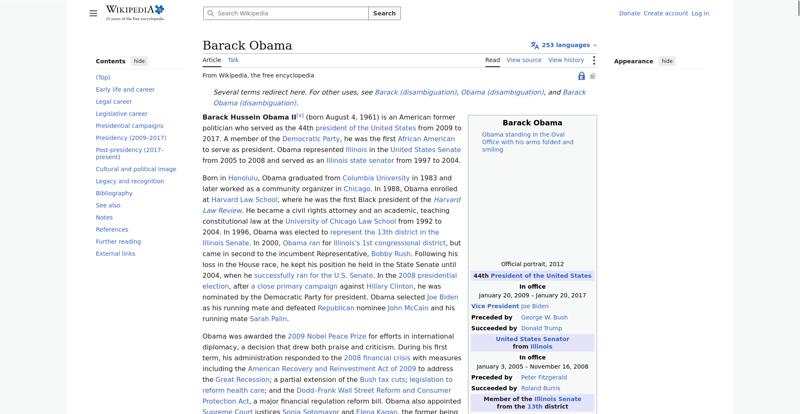Click the magnifier icon in search box

(210, 13)
